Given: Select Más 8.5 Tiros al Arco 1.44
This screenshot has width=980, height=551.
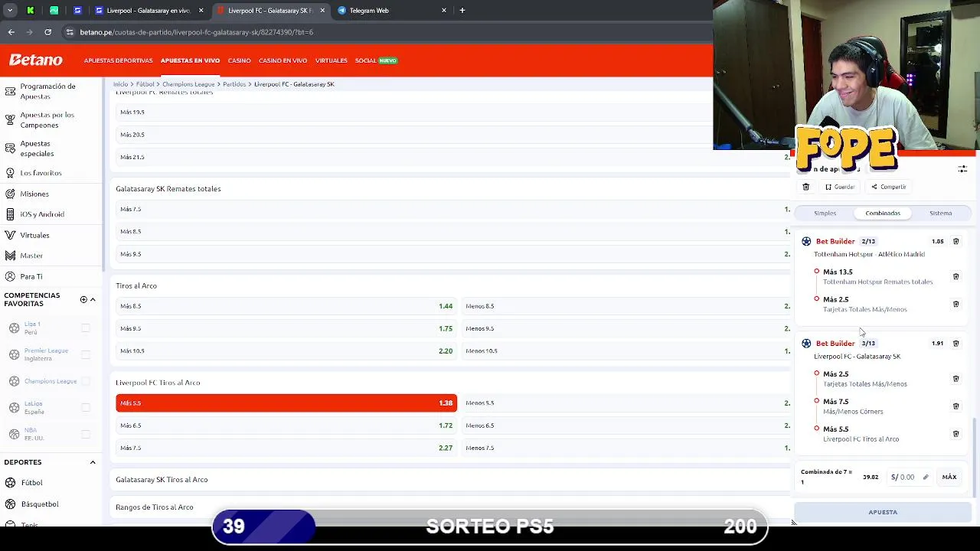Looking at the screenshot, I should point(286,306).
